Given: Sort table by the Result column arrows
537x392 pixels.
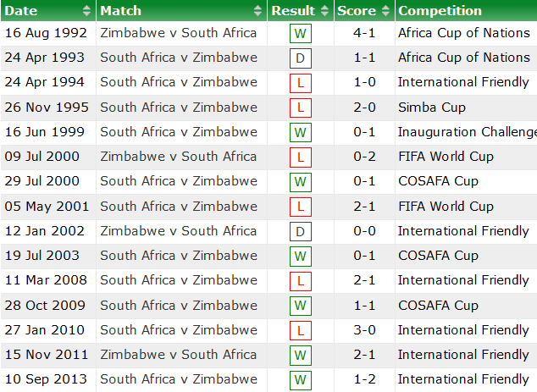Looking at the screenshot, I should tap(324, 11).
